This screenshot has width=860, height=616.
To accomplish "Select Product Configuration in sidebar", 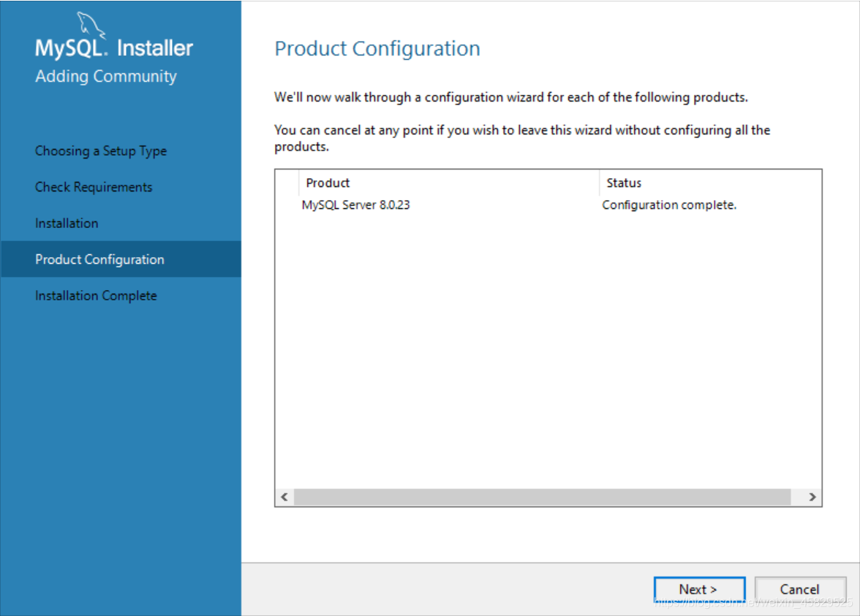I will tap(121, 259).
